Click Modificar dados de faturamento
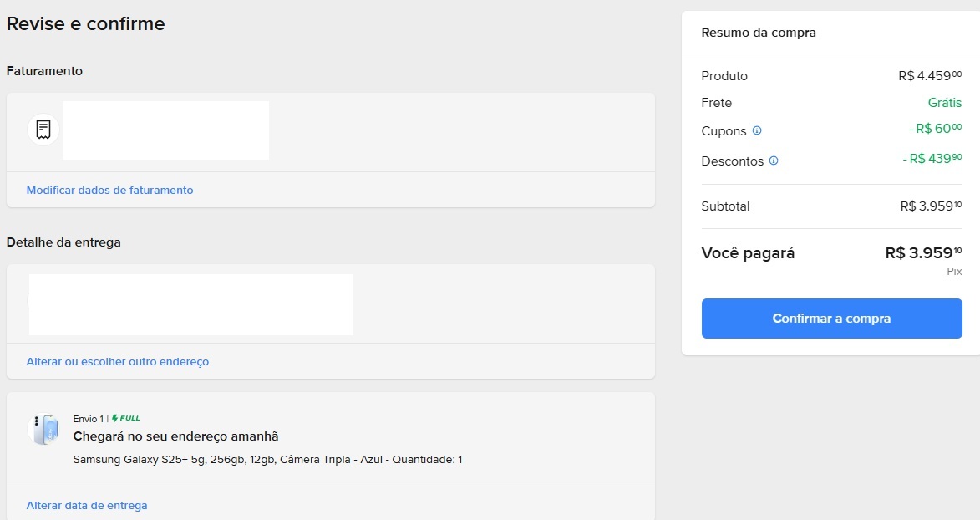 (109, 190)
